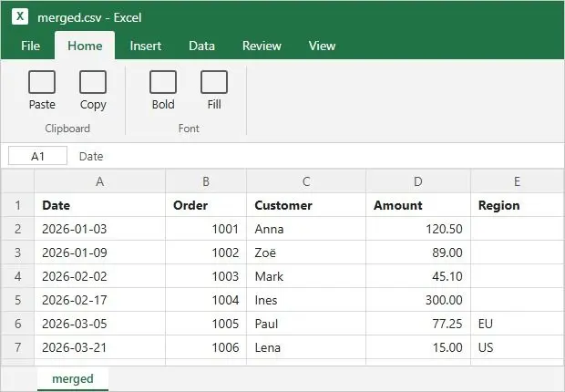565x392 pixels.
Task: Select order number 1004 cell
Action: (206, 300)
